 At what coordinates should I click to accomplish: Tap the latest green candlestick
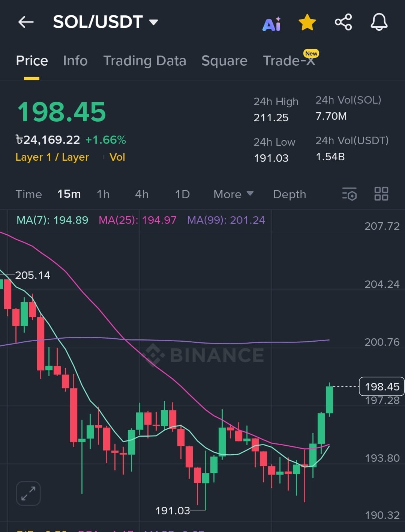(x=330, y=400)
